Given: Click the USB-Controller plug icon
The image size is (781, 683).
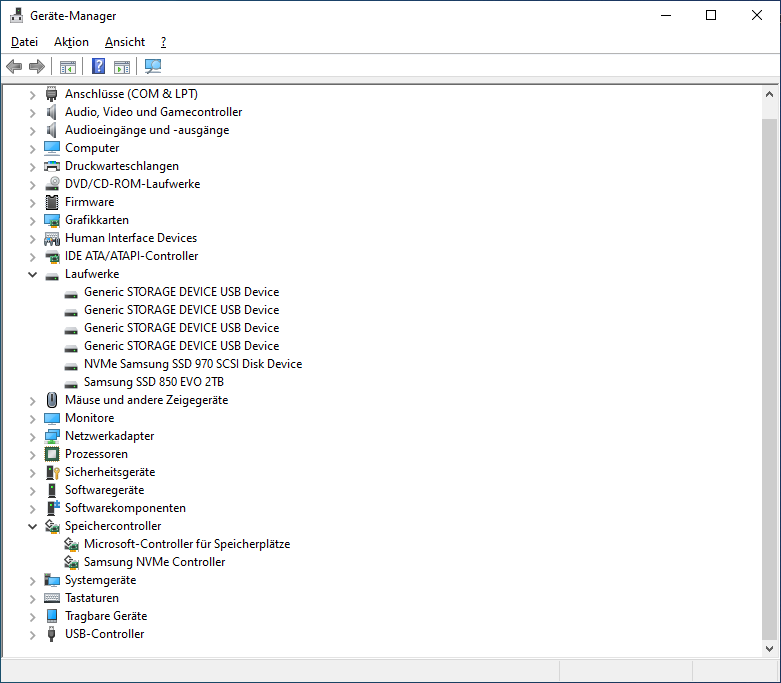Looking at the screenshot, I should (x=51, y=634).
